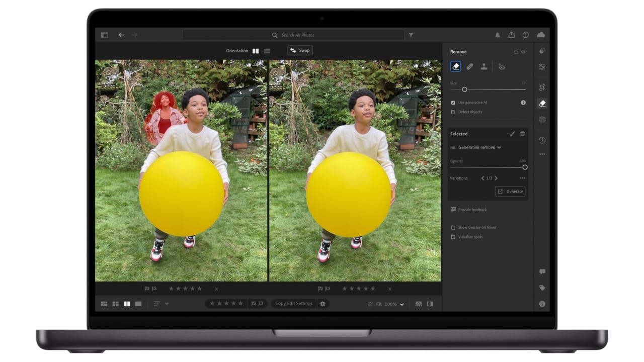Toggle the left panel sidebar icon
This screenshot has width=644, height=362.
(104, 35)
